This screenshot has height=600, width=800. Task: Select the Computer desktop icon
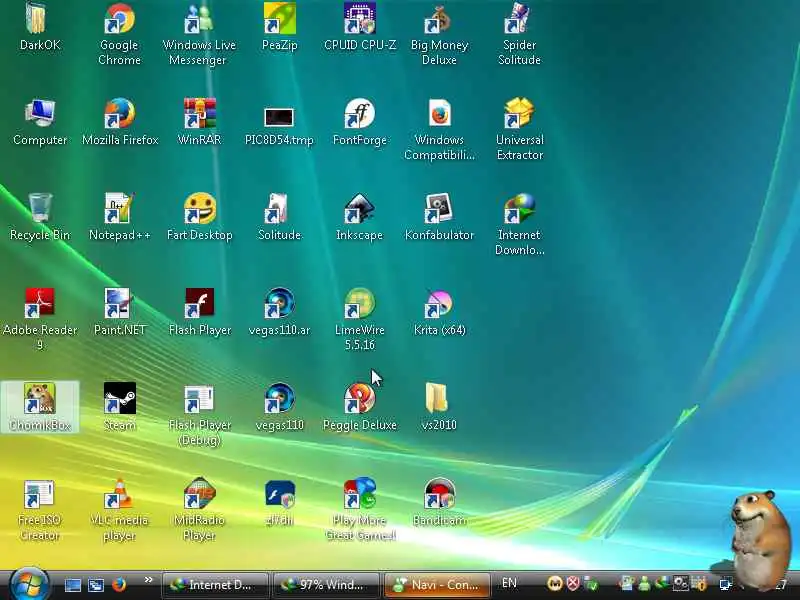[40, 114]
